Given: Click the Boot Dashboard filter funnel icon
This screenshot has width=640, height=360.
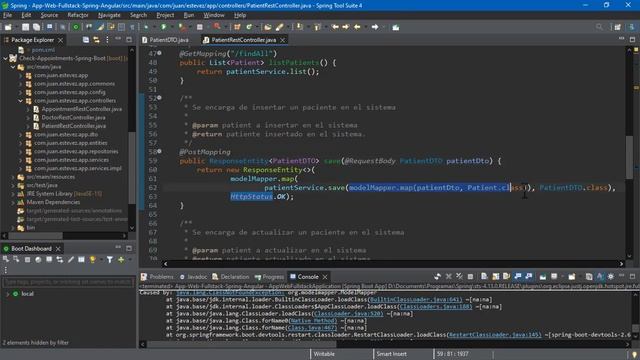Looking at the screenshot, I should point(110,260).
